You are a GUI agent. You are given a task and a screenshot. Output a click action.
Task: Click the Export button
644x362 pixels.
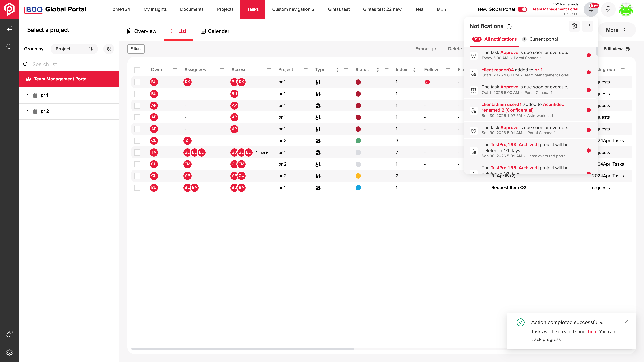coord(426,49)
